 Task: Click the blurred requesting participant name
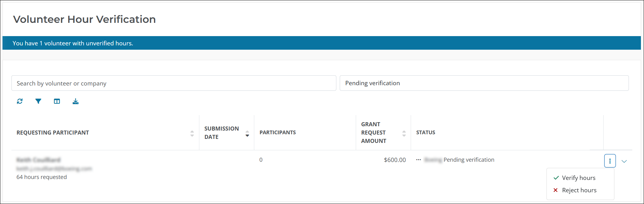pyautogui.click(x=39, y=160)
